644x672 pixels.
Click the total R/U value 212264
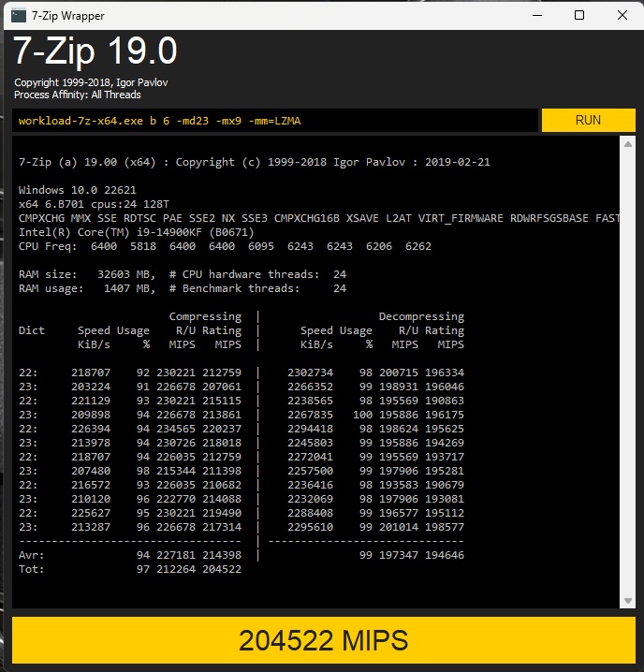click(176, 569)
